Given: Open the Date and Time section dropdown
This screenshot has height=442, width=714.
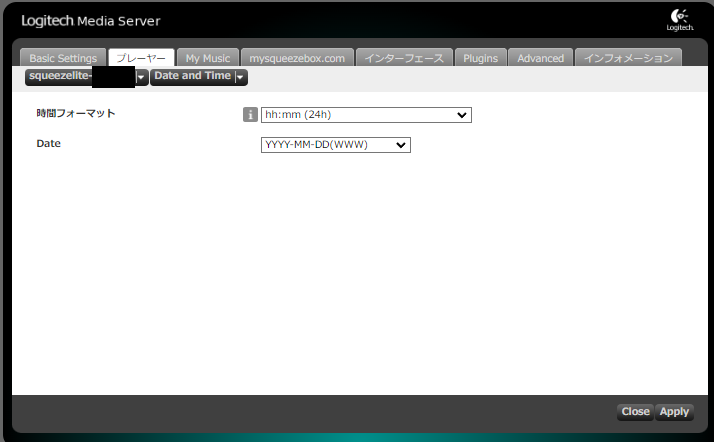Looking at the screenshot, I should [x=199, y=76].
